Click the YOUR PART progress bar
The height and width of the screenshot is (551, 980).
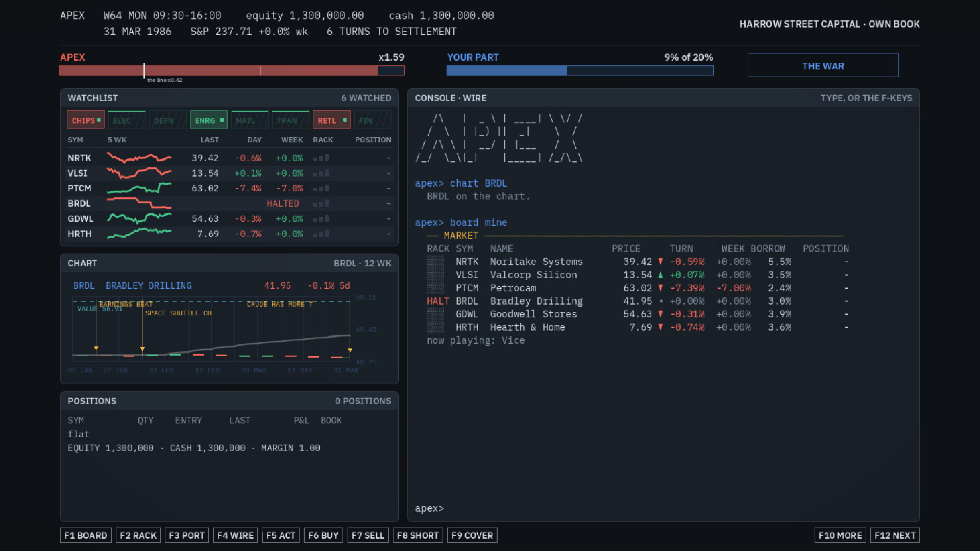pyautogui.click(x=580, y=70)
